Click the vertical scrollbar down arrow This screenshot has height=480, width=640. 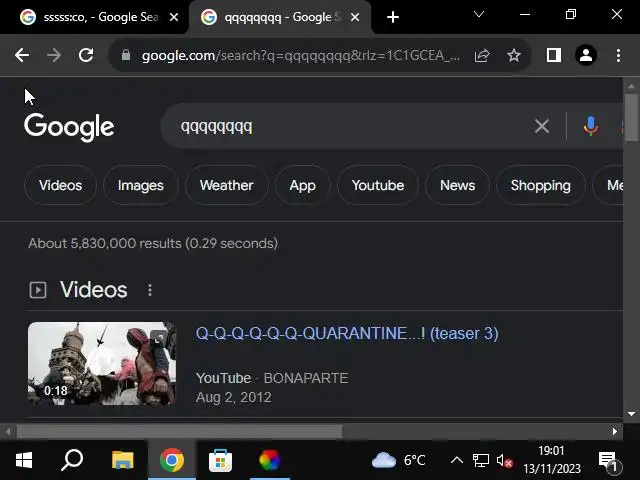coord(631,413)
